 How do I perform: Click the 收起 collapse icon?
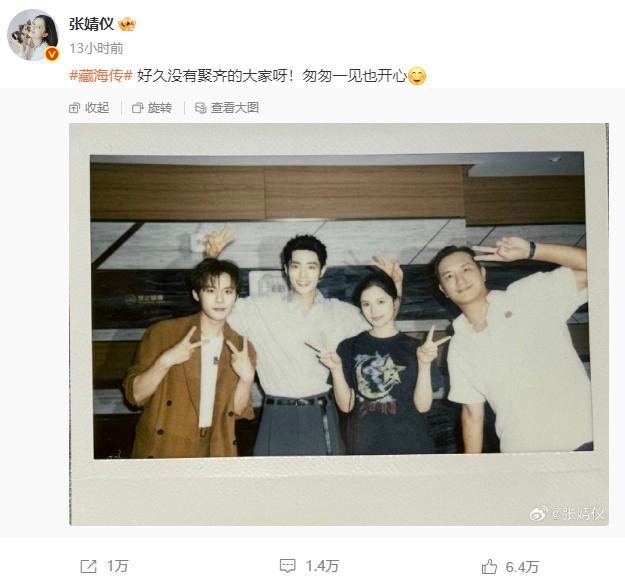(75, 108)
